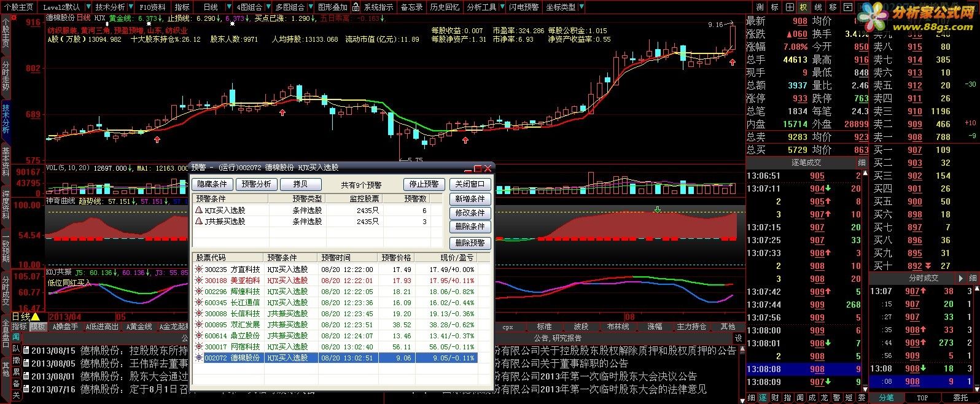Screen dimensions: 980x404
Task: Expand the 日线 period dropdown arrow
Action: (x=230, y=7)
